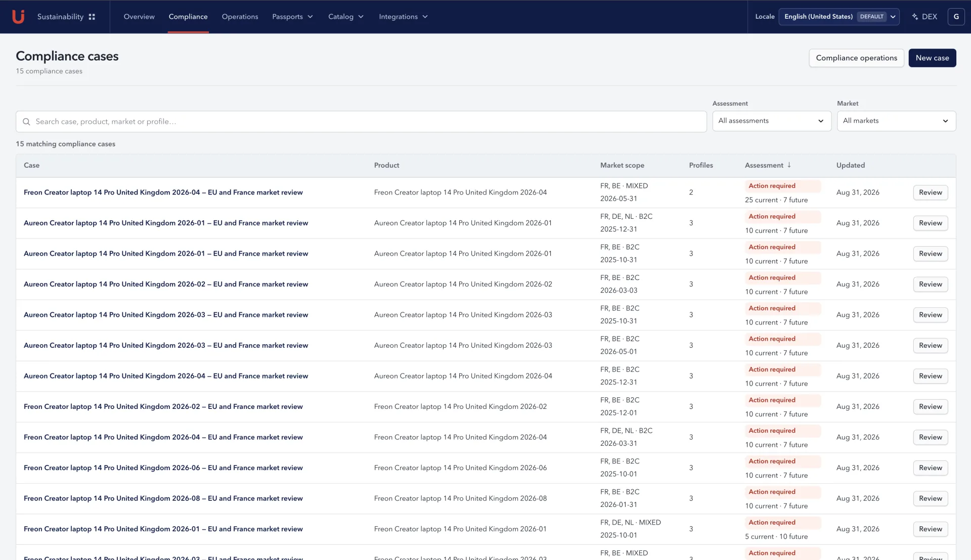Review the Aureon 2026-03 case dated 2025-10-31
971x560 pixels.
pyautogui.click(x=931, y=315)
